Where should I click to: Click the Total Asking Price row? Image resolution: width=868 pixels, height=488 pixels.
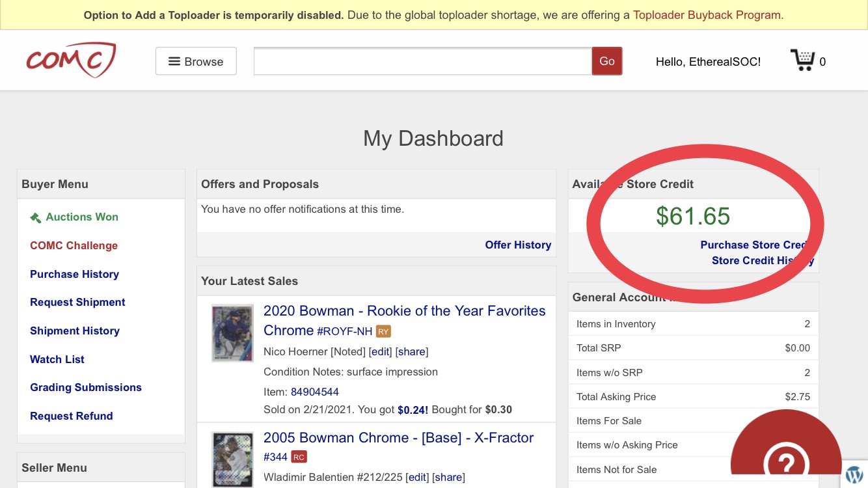[693, 396]
